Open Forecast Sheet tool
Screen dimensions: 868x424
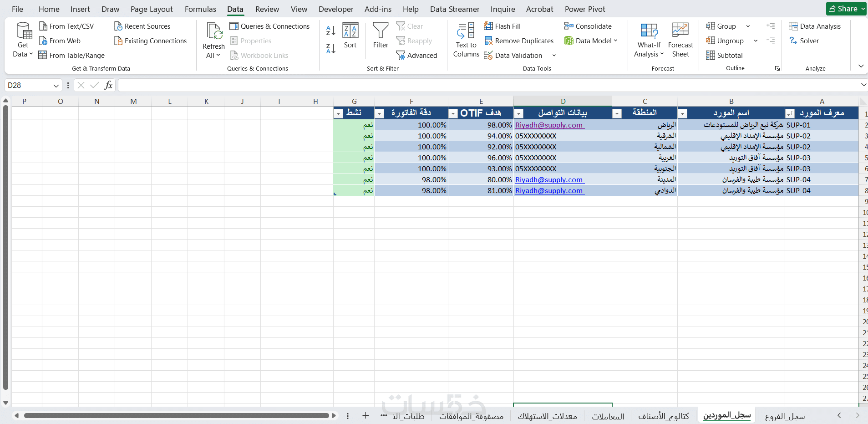(680, 40)
